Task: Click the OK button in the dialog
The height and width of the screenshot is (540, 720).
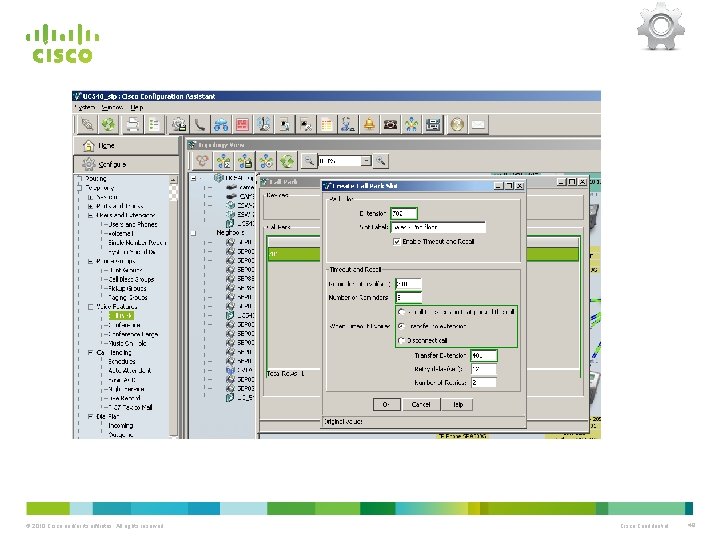Action: 386,405
